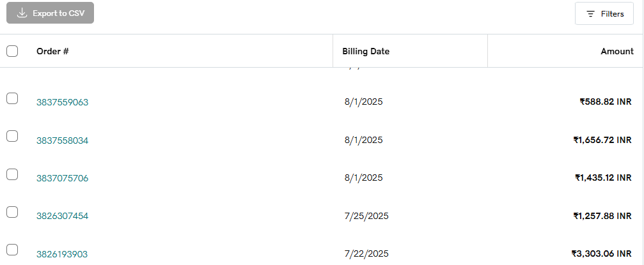644x265 pixels.
Task: Follow the order 3826307454 link
Action: pyautogui.click(x=62, y=216)
